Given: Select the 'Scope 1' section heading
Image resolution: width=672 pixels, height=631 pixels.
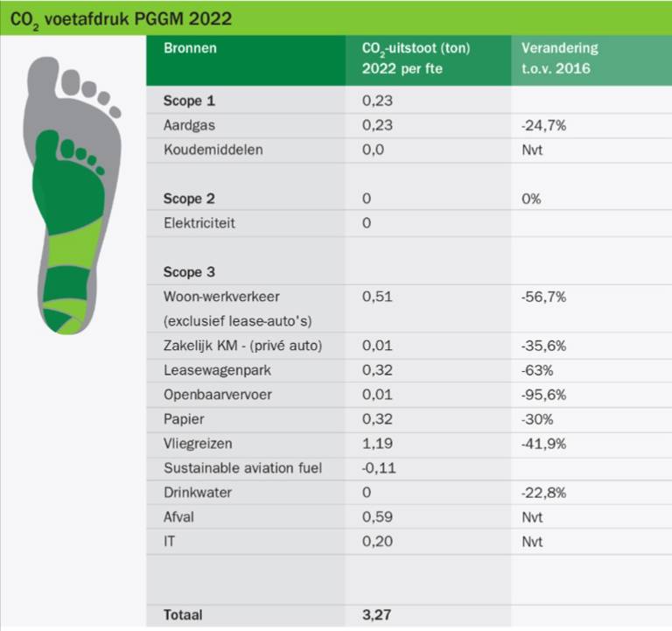Looking at the screenshot, I should coord(189,101).
